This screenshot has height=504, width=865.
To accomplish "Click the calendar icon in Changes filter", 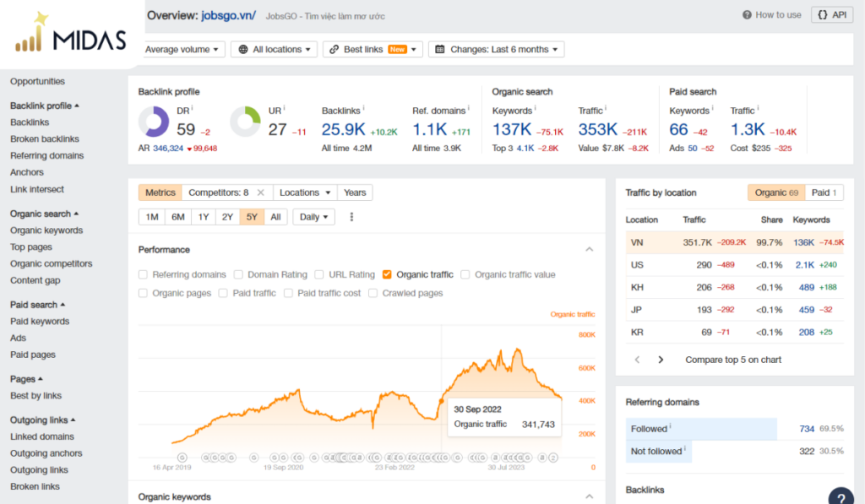I will [439, 49].
